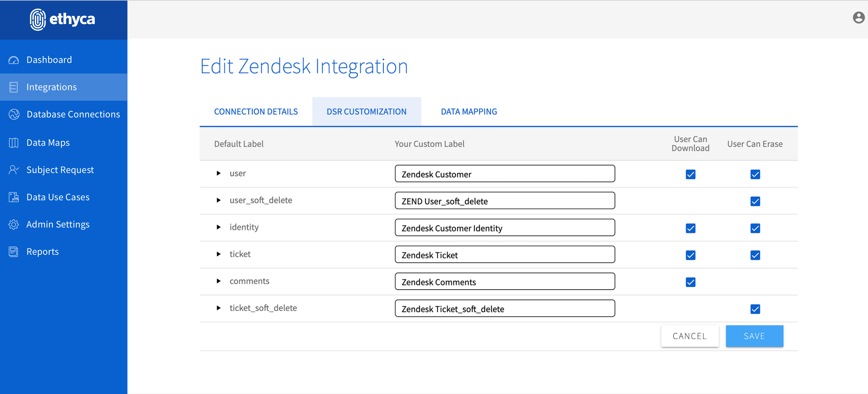Viewport: 868px width, 394px height.
Task: Click the Dashboard gauge icon
Action: point(14,60)
